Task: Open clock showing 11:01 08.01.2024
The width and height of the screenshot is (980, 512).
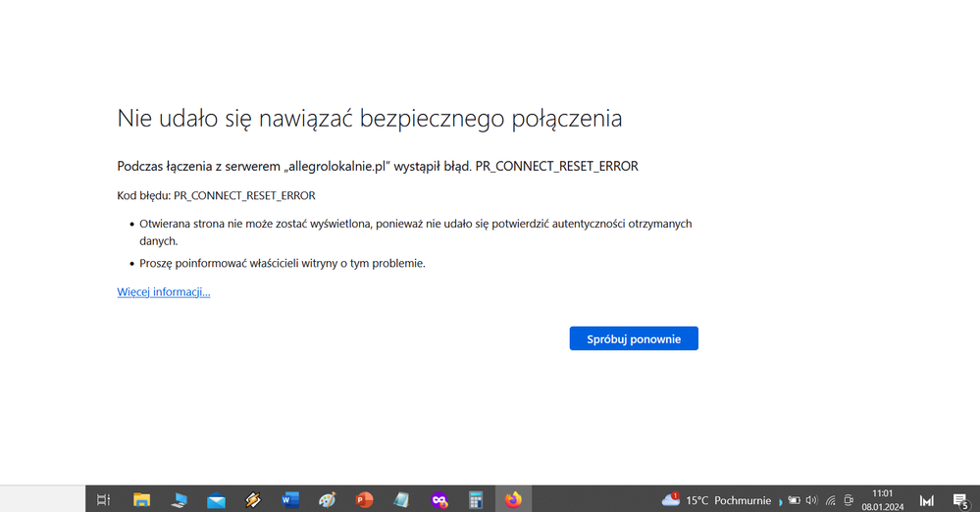Action: click(x=883, y=500)
